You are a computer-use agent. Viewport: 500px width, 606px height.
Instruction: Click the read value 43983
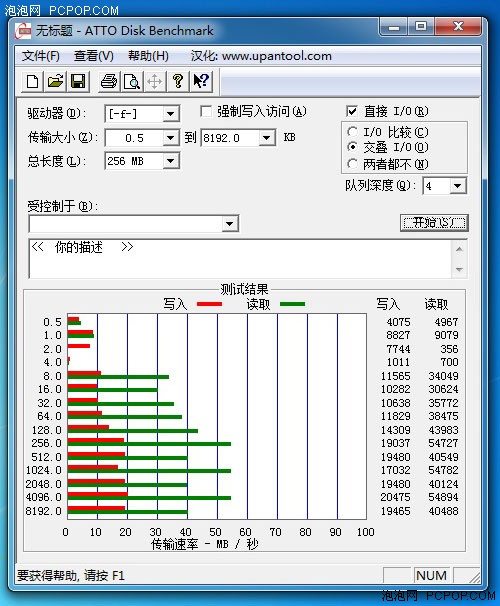point(443,430)
